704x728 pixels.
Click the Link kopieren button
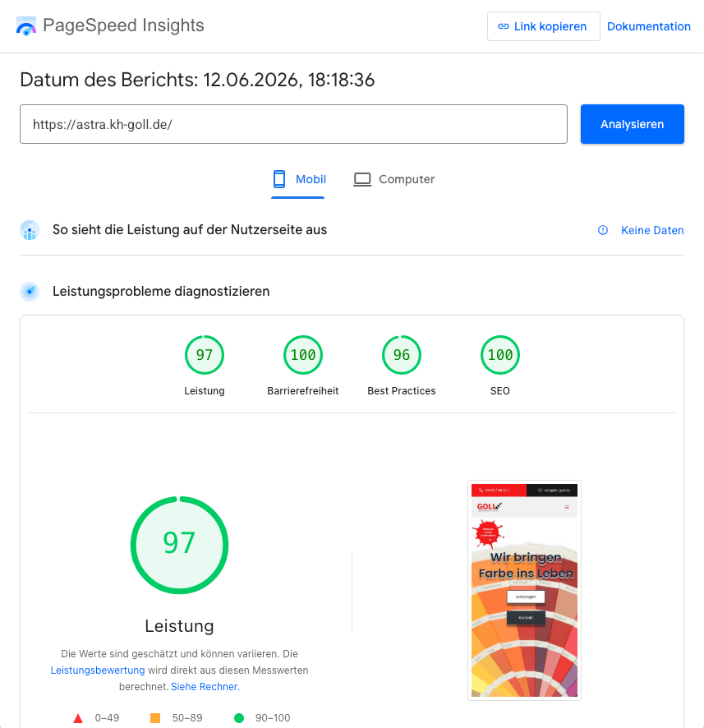544,26
